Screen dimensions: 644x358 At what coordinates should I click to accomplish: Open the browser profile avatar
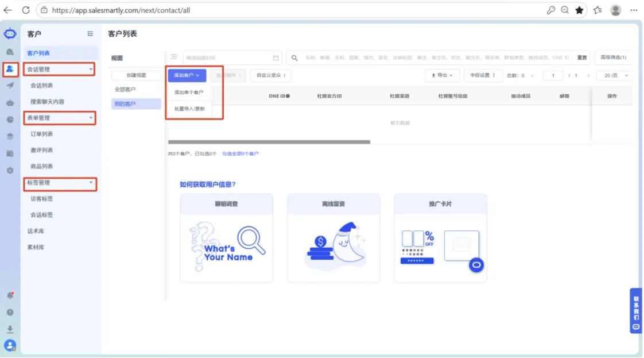click(x=615, y=10)
